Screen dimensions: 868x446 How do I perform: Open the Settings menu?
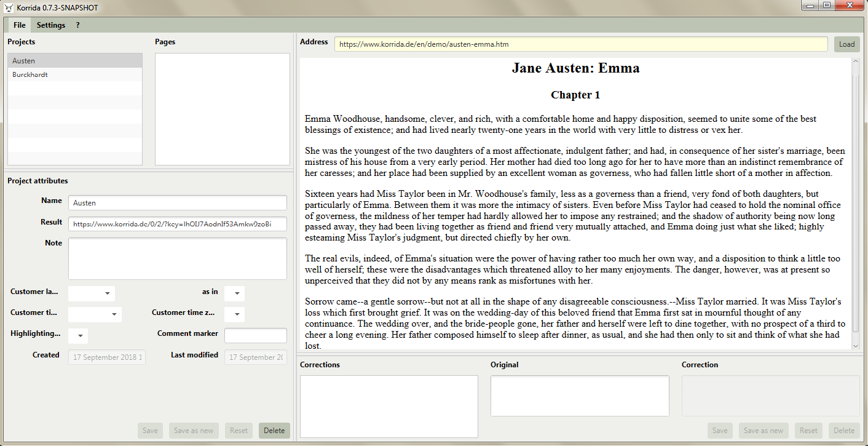click(x=51, y=25)
